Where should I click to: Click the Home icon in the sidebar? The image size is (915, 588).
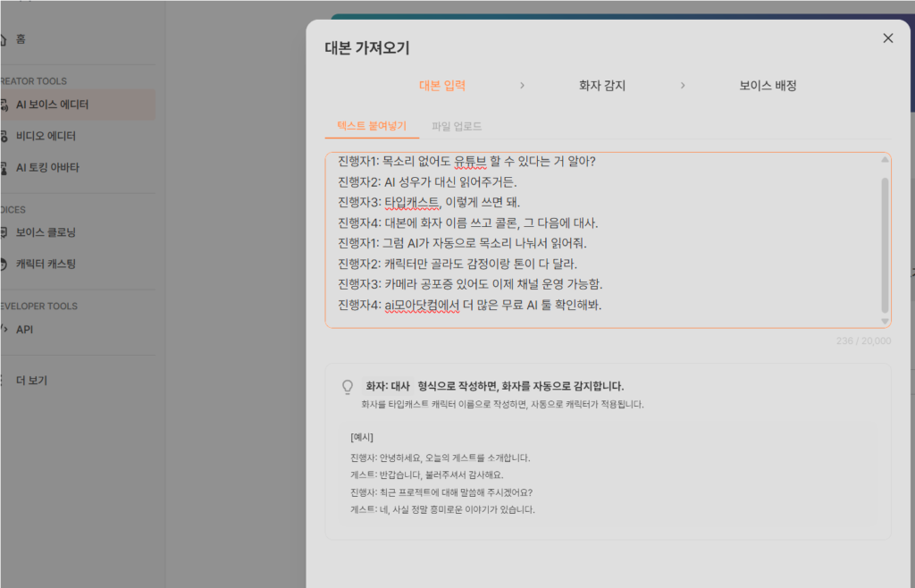click(x=3, y=39)
